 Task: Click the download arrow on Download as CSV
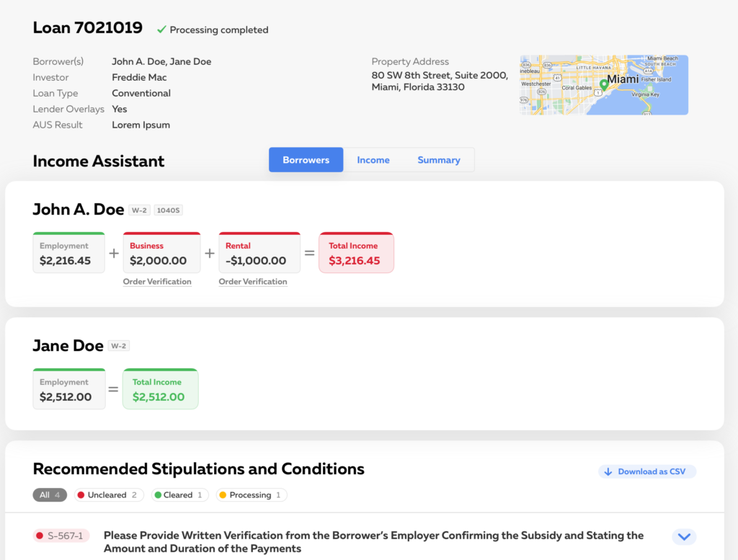(x=608, y=471)
